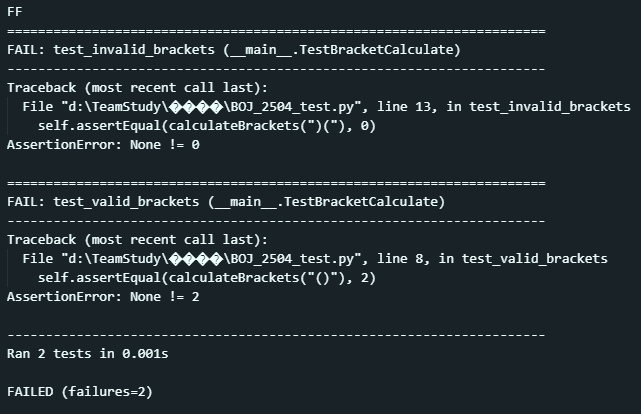Click the "FAIL: test_invalid_brackets" header text

(x=111, y=50)
